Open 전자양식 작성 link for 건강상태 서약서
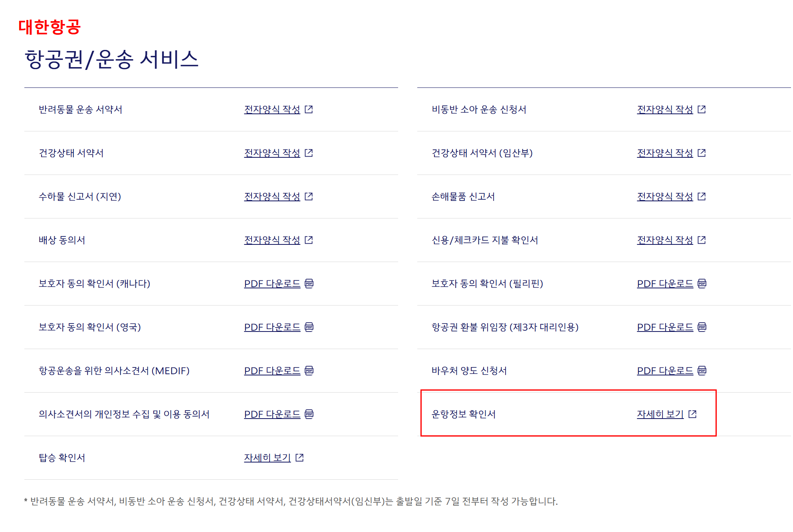The image size is (793, 532). (272, 153)
